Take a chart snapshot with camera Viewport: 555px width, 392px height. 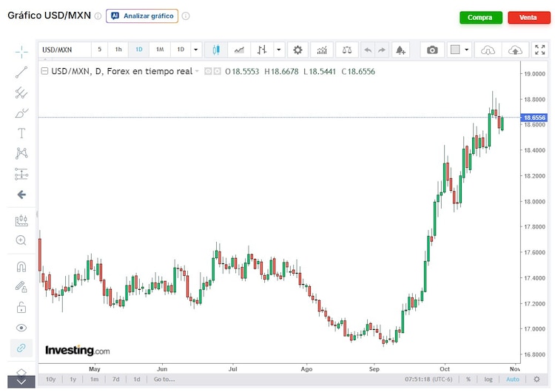click(x=432, y=50)
